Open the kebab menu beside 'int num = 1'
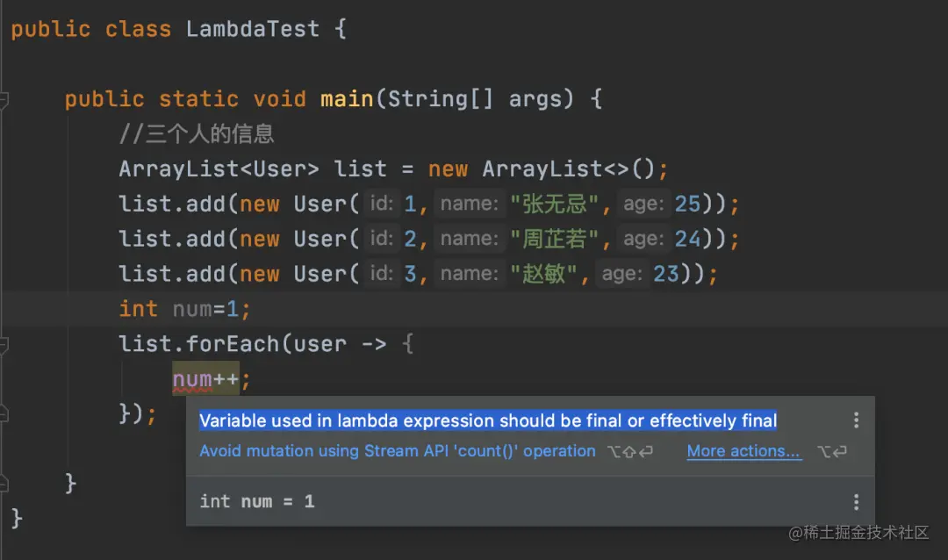 856,502
